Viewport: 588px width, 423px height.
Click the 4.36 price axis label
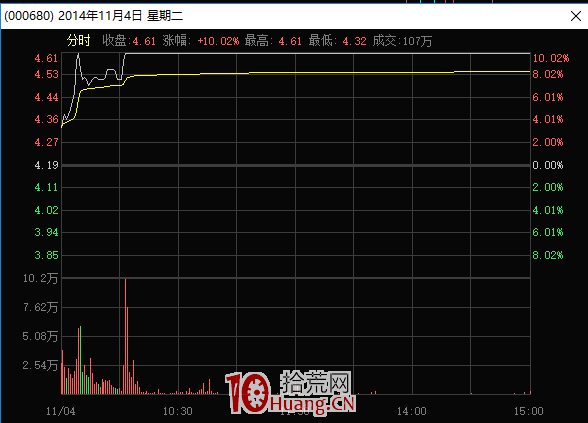click(x=46, y=119)
